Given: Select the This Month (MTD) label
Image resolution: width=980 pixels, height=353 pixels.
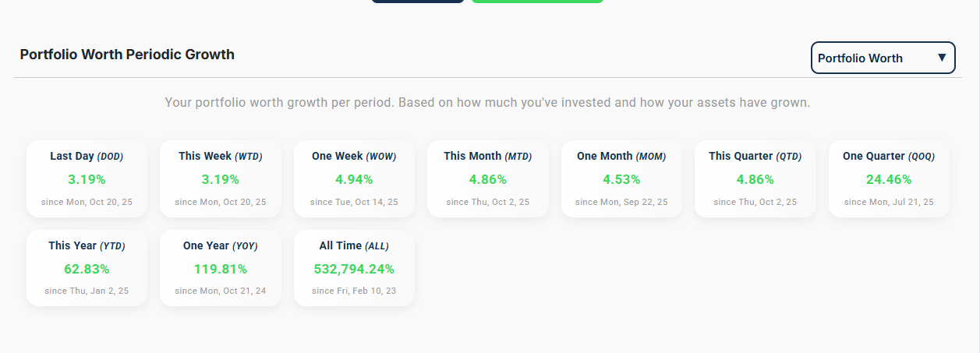Looking at the screenshot, I should pos(487,156).
